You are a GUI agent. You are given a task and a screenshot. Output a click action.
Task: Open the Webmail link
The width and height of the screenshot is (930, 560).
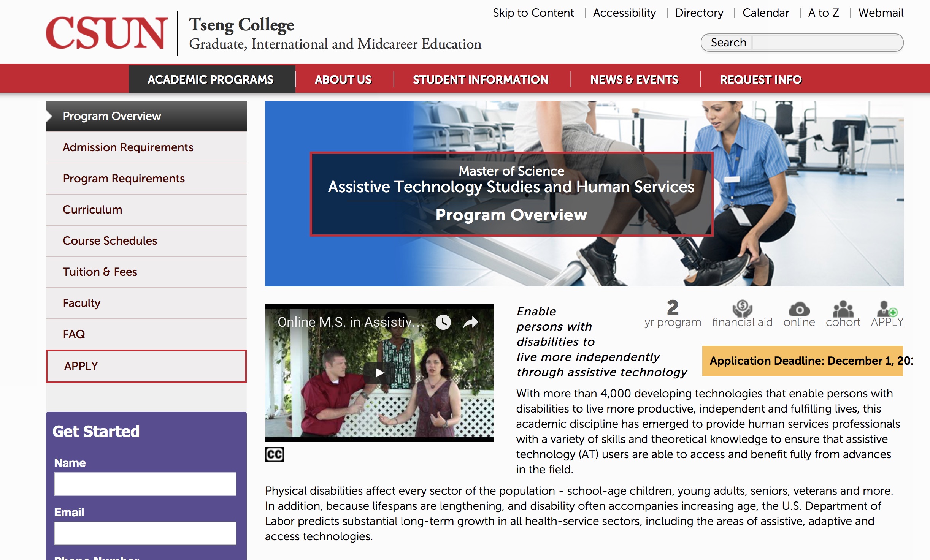(881, 13)
